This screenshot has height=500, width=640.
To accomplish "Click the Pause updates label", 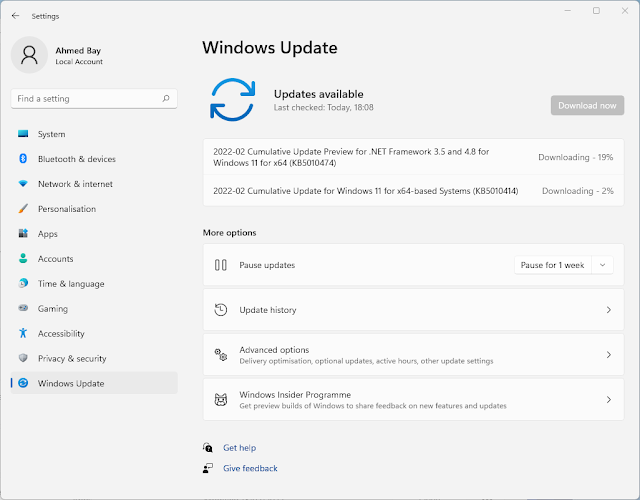I will [267, 265].
